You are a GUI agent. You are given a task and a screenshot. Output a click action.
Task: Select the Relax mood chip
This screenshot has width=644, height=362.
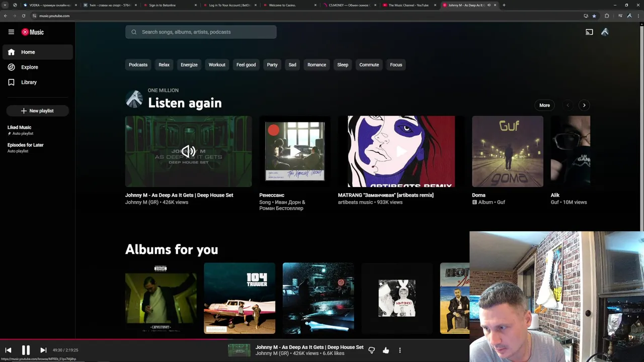pos(164,64)
